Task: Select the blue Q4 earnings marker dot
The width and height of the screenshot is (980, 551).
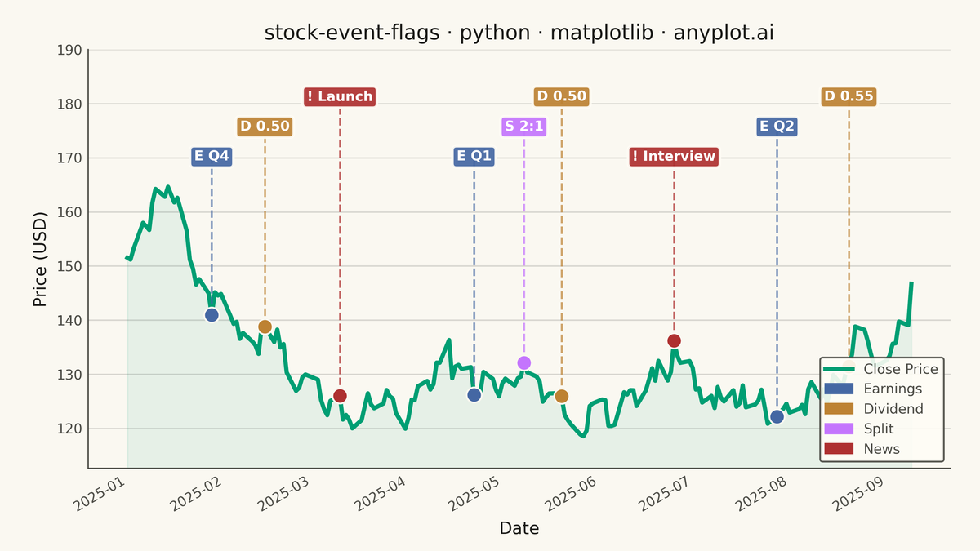Action: [x=212, y=315]
